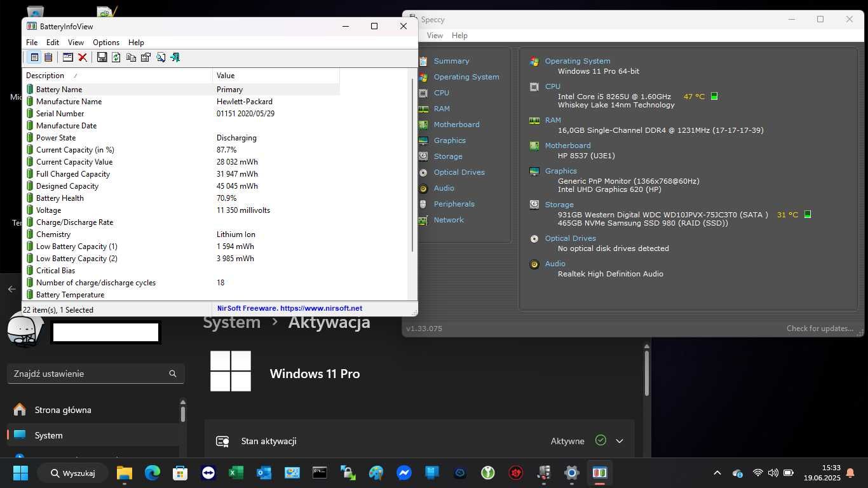Open the File menu in BatteryInfoView
Image resolution: width=868 pixels, height=488 pixels.
coord(32,42)
